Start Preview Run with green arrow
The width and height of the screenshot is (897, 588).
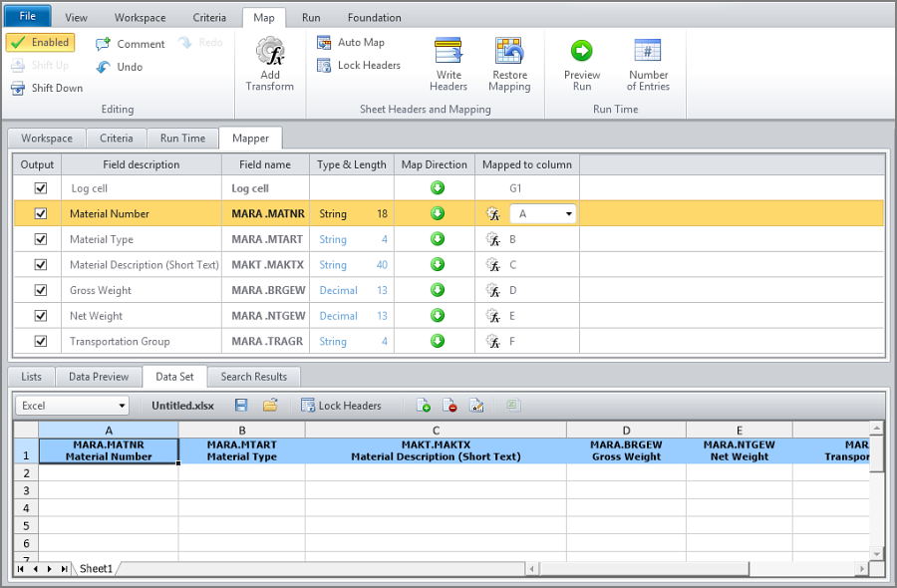(582, 51)
